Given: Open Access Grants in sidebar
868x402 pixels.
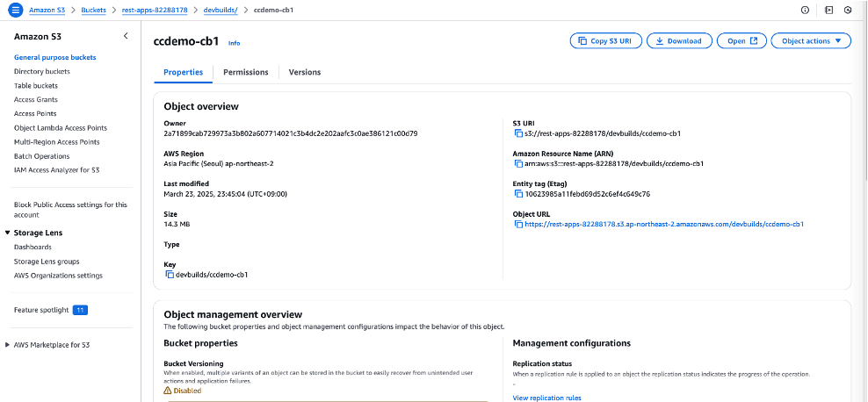Looking at the screenshot, I should pyautogui.click(x=36, y=99).
